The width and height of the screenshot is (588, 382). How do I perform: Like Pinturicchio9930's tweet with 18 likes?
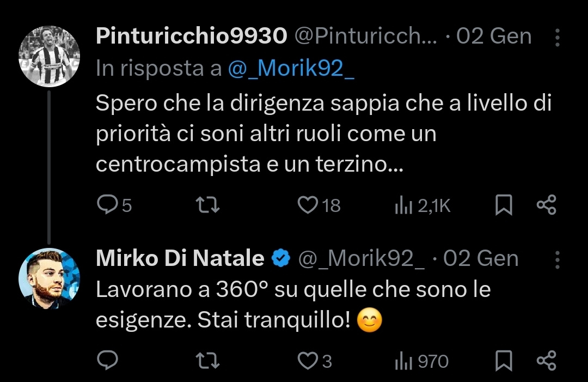click(x=308, y=205)
